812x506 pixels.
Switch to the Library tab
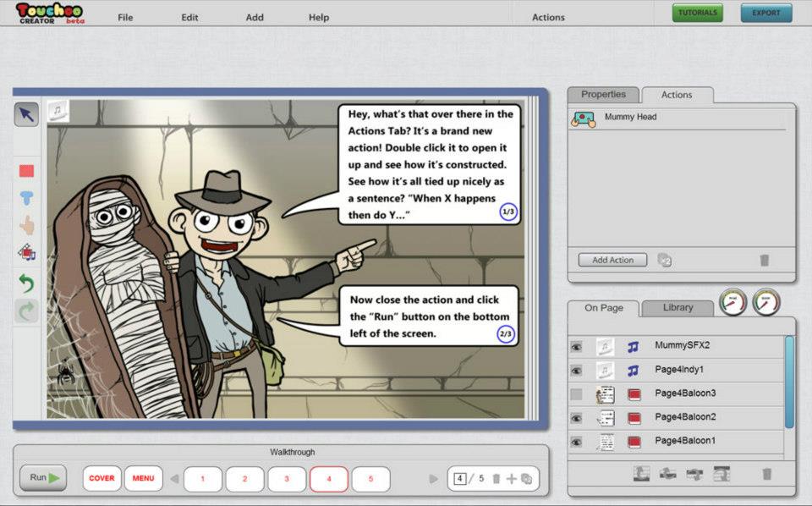(x=678, y=308)
